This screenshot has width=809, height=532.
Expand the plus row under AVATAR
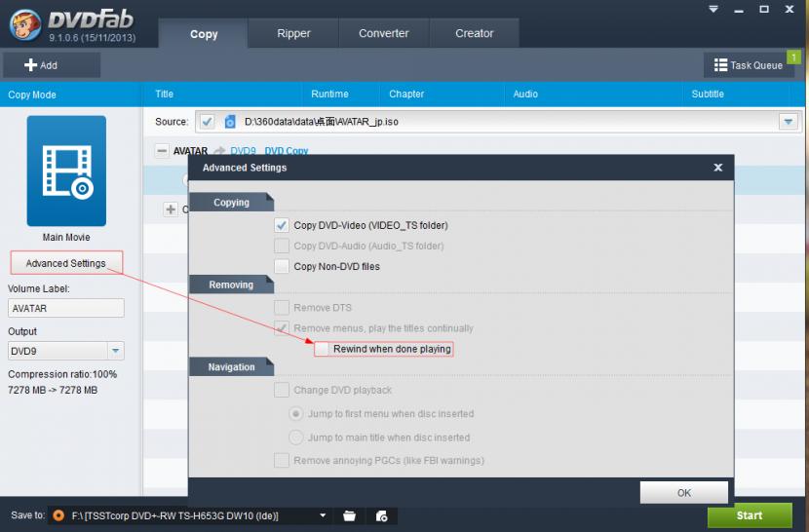(171, 209)
